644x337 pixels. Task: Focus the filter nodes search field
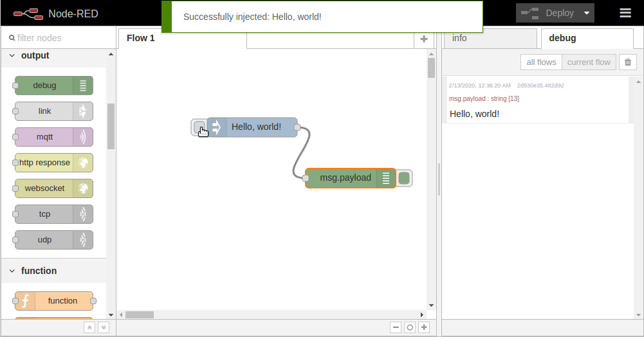(x=59, y=38)
